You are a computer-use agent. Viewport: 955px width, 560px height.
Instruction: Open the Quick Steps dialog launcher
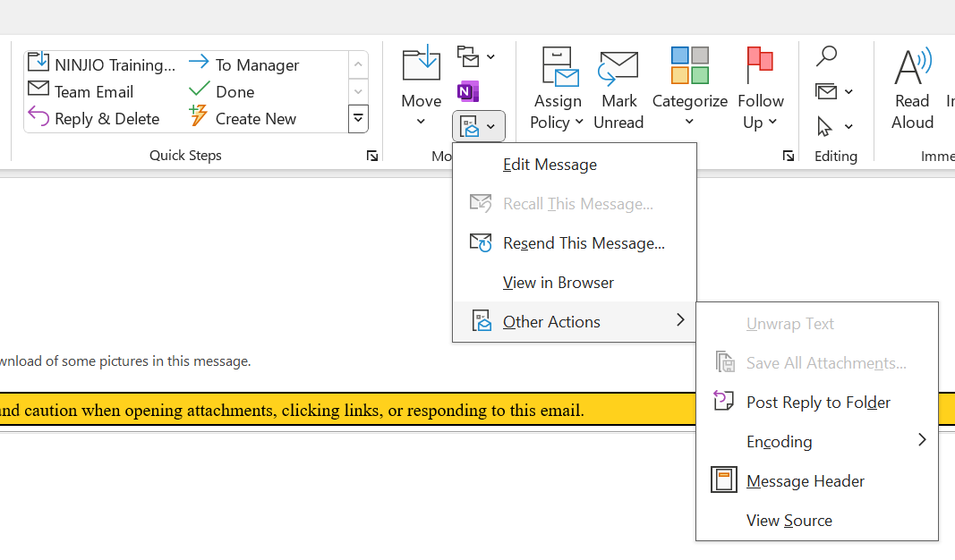coord(371,156)
